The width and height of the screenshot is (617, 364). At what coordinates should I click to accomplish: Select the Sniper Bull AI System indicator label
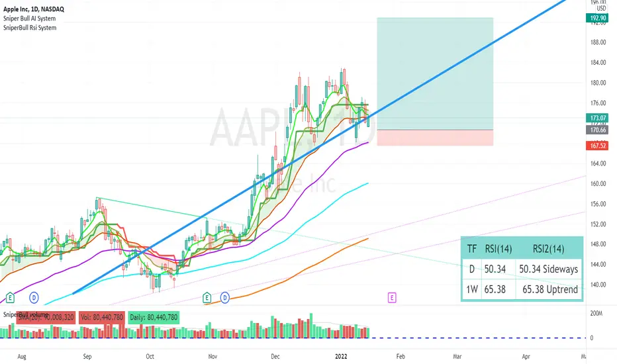coord(30,19)
